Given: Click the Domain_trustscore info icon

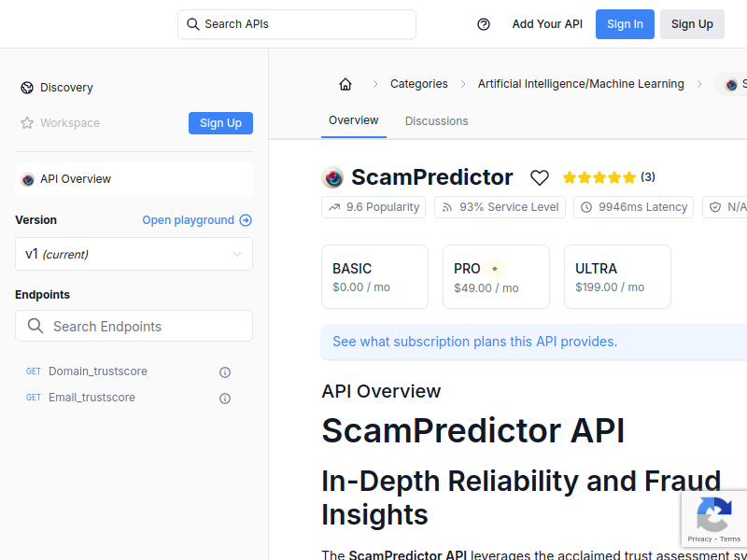Looking at the screenshot, I should 225,372.
